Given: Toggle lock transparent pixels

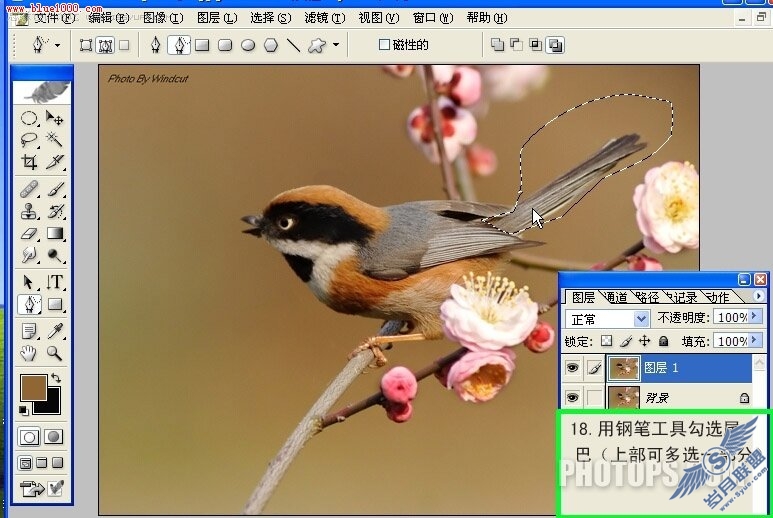Looking at the screenshot, I should tap(606, 341).
